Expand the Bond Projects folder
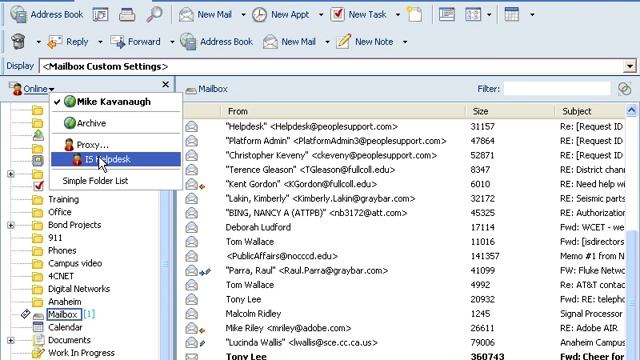This screenshot has height=360, width=640. (x=11, y=225)
